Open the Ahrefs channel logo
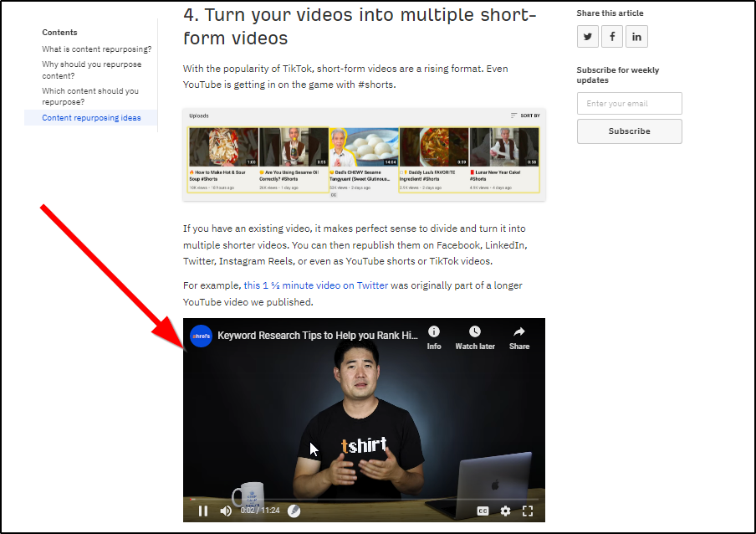This screenshot has height=534, width=756. [201, 336]
